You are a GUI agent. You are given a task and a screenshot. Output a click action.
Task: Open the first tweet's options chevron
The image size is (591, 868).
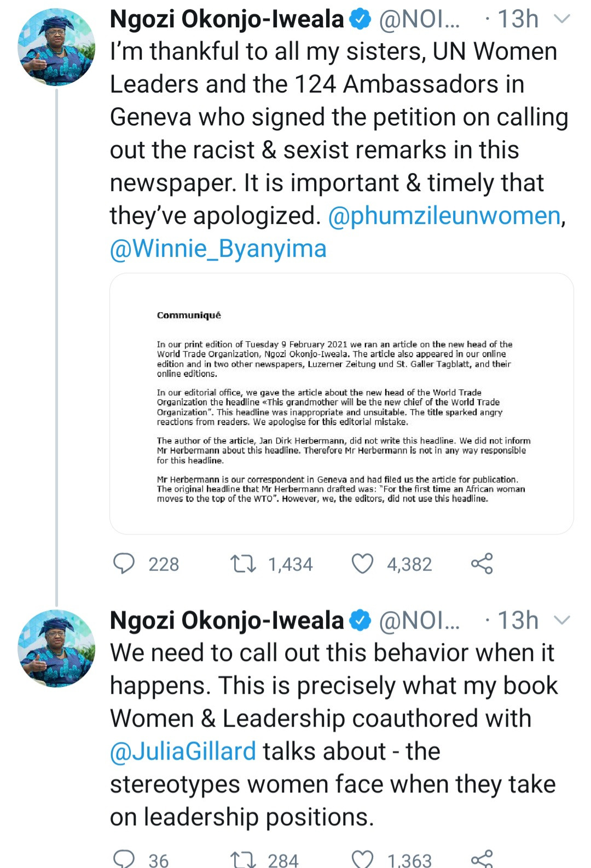point(562,20)
